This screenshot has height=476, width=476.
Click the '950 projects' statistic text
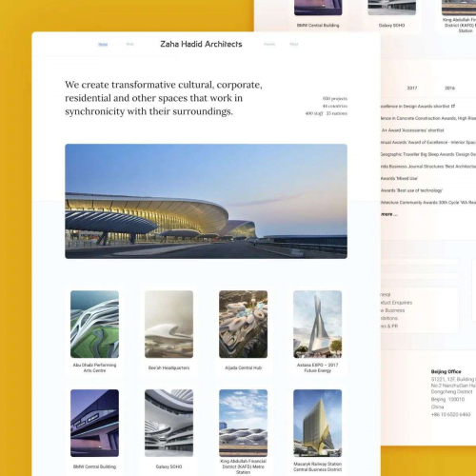tap(335, 99)
